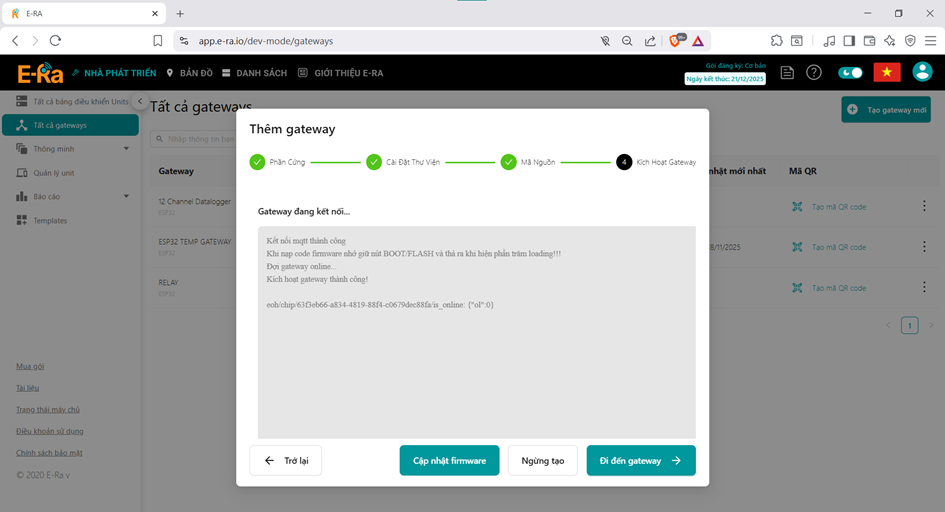
Task: Click the browser address bar URL
Action: 266,41
